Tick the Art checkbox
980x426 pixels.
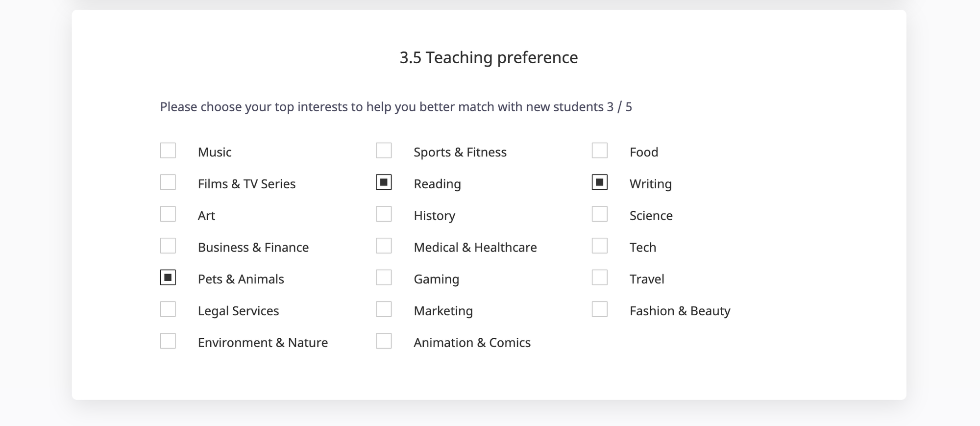pyautogui.click(x=168, y=214)
